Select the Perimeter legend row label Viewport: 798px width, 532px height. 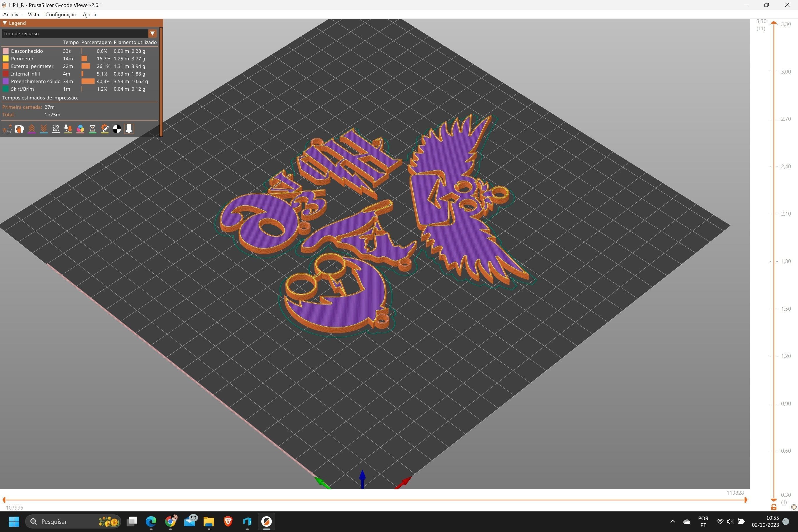[22, 58]
